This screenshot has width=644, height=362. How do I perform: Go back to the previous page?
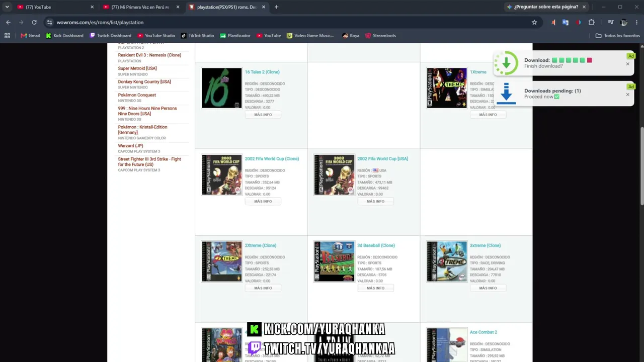point(8,22)
